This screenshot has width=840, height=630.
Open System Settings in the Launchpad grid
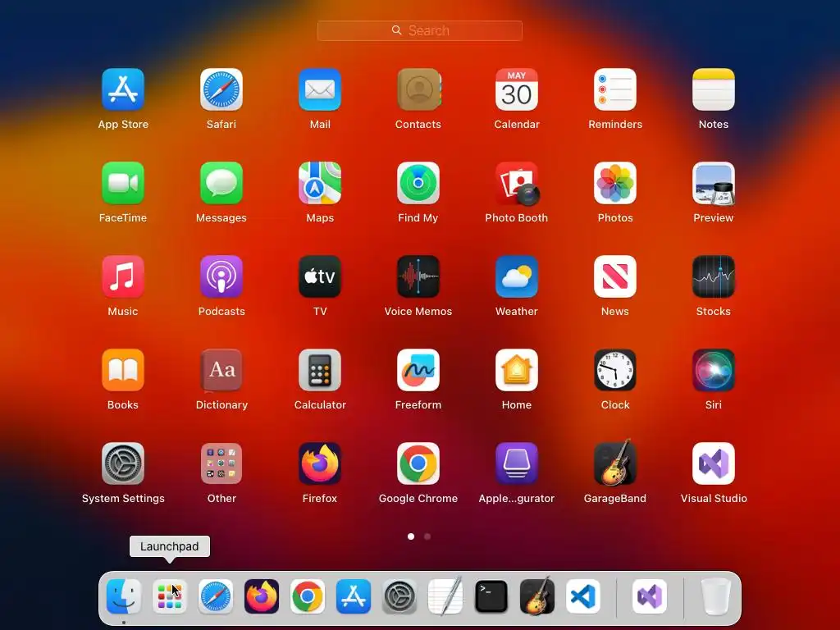pos(123,463)
